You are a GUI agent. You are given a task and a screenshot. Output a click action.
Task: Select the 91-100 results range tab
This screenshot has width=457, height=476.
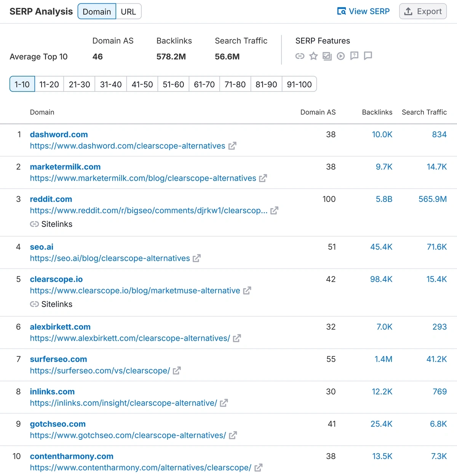click(299, 84)
